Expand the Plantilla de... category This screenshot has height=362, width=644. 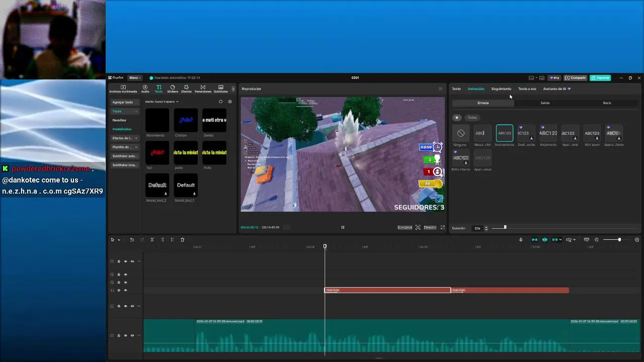click(x=136, y=147)
